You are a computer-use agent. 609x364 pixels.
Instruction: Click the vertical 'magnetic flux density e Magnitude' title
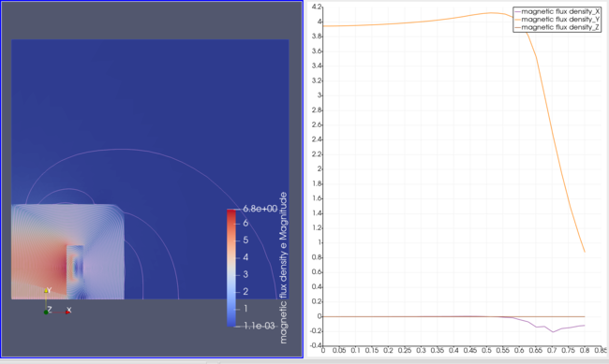coord(284,268)
